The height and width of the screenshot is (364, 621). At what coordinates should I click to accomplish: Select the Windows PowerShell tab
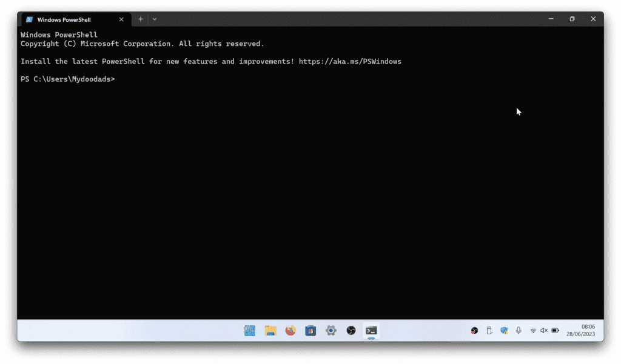76,19
